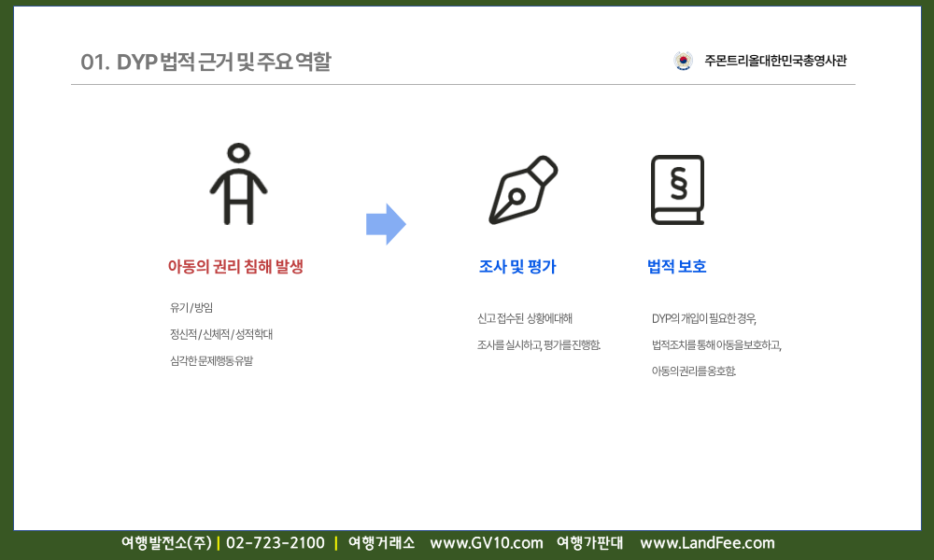
Task: Click the blue heading '법적 보호'
Action: pyautogui.click(x=677, y=267)
